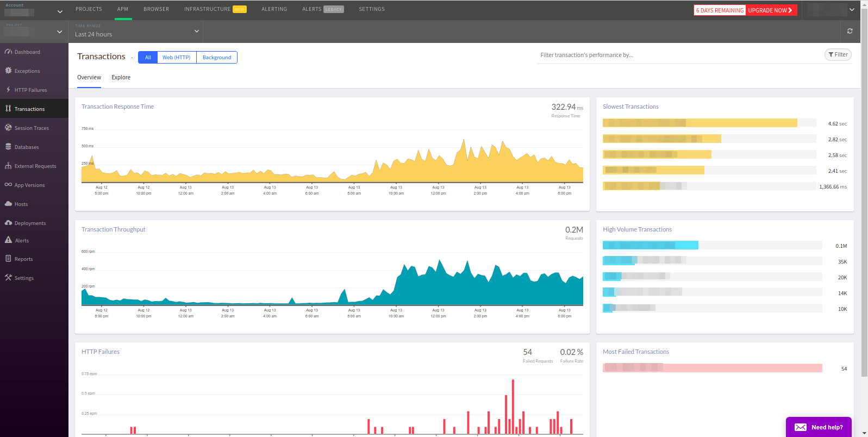Click the Alerts warning triangle icon

point(8,240)
